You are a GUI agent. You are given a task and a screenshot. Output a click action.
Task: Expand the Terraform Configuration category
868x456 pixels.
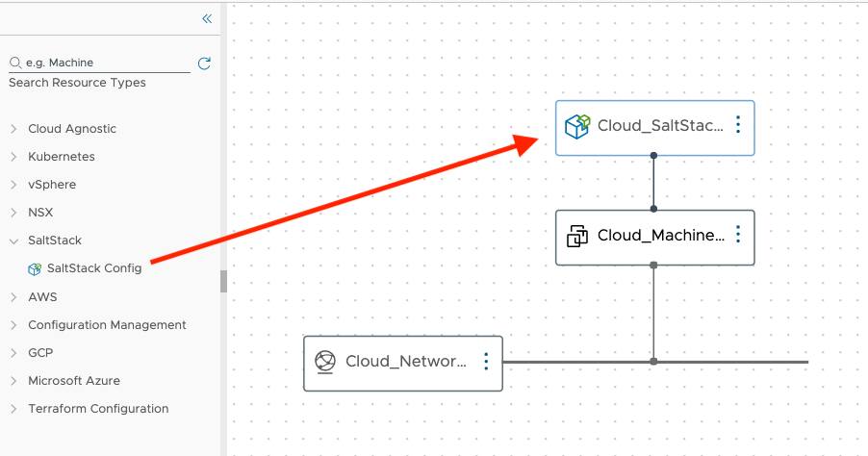[x=13, y=409]
